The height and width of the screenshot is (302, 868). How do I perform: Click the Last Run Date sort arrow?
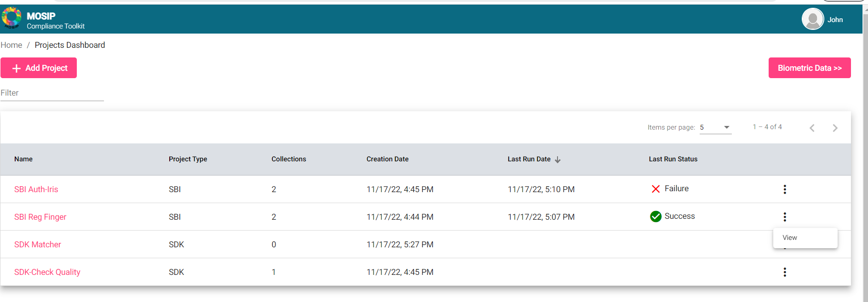558,160
